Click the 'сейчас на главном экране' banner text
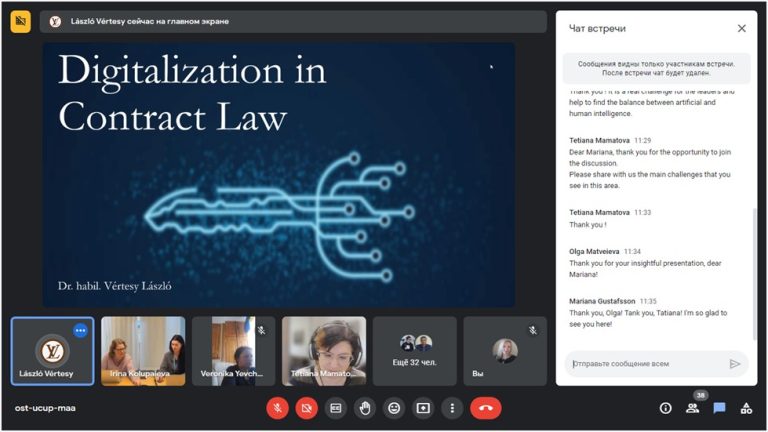Screen dimensions: 768x432 (178, 22)
